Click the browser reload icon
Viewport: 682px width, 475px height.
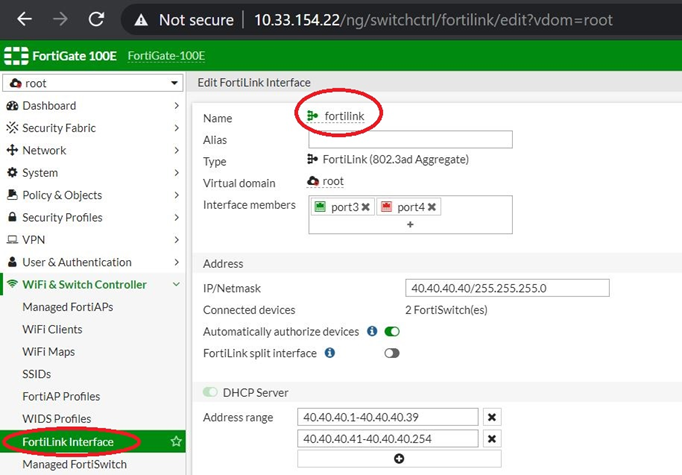tap(96, 19)
